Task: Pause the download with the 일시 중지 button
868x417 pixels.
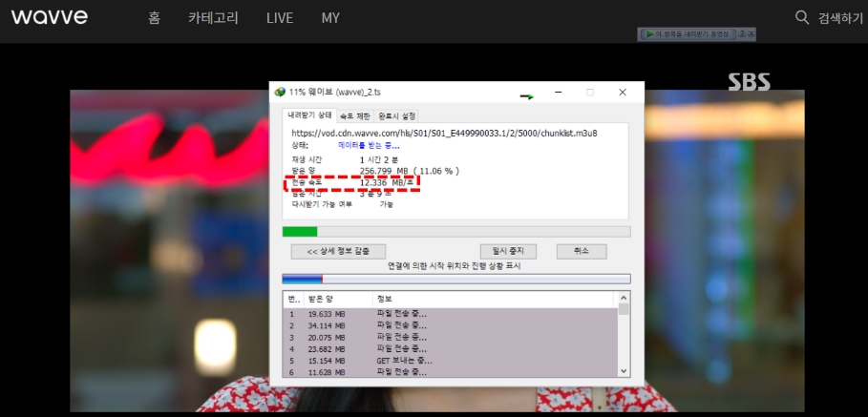Action: (508, 251)
